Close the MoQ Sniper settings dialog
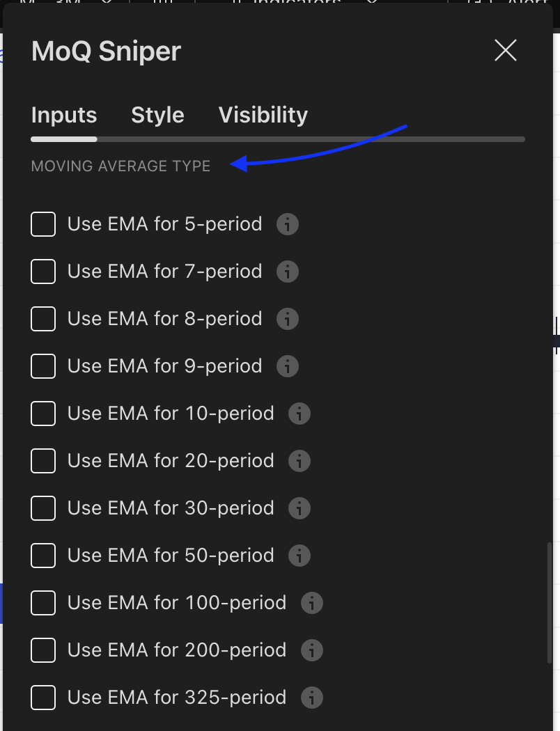The width and height of the screenshot is (560, 731). (x=505, y=51)
